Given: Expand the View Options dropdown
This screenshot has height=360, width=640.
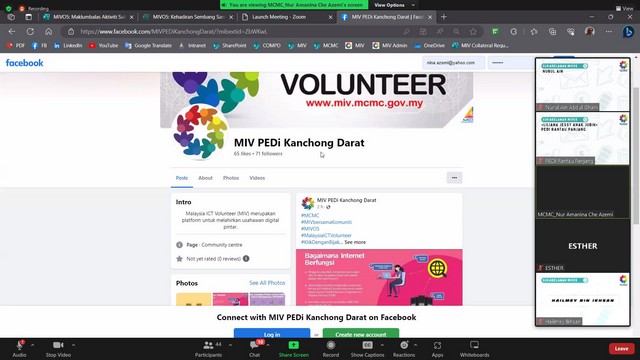Looking at the screenshot, I should [394, 5].
